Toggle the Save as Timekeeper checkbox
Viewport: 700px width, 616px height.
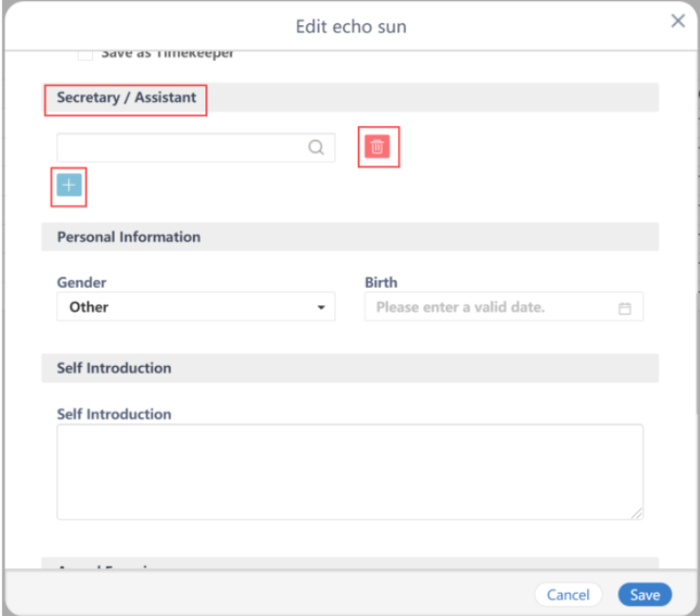tap(85, 54)
